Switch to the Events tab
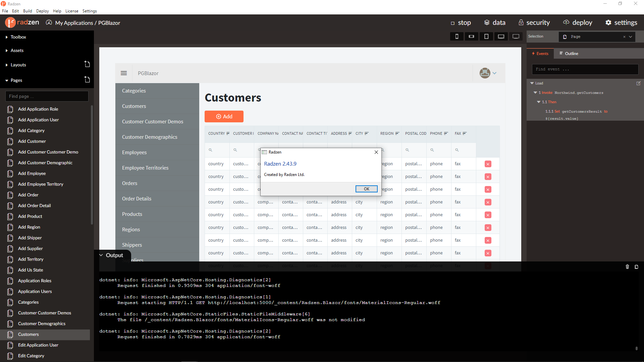 click(x=540, y=53)
